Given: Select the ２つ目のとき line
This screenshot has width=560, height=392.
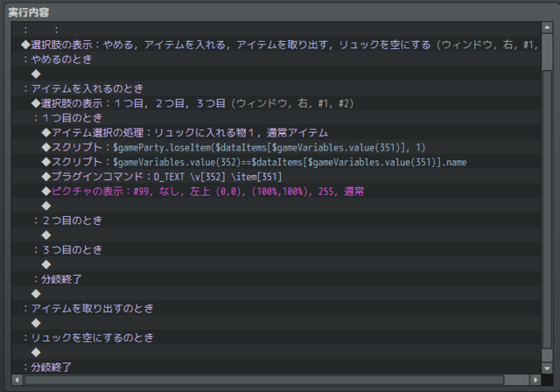Looking at the screenshot, I should (276, 220).
